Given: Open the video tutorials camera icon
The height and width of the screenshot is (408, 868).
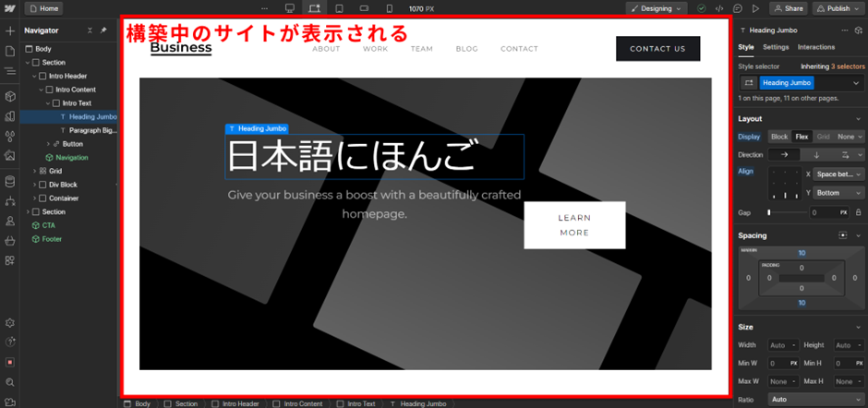Looking at the screenshot, I should coord(9,402).
